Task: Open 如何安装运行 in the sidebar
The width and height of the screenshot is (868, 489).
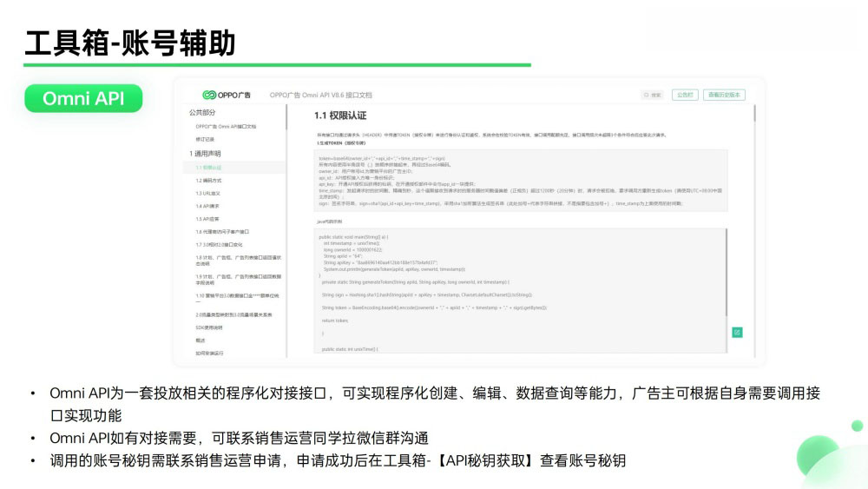Action: [x=209, y=353]
